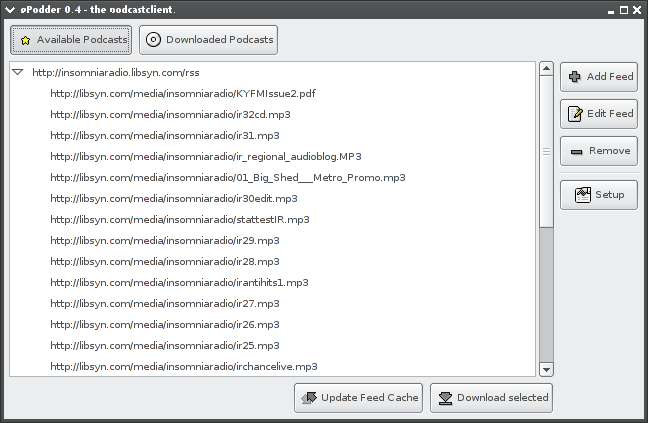Click the plus icon on Add Feed
Viewport: 648px width, 423px height.
click(x=574, y=76)
